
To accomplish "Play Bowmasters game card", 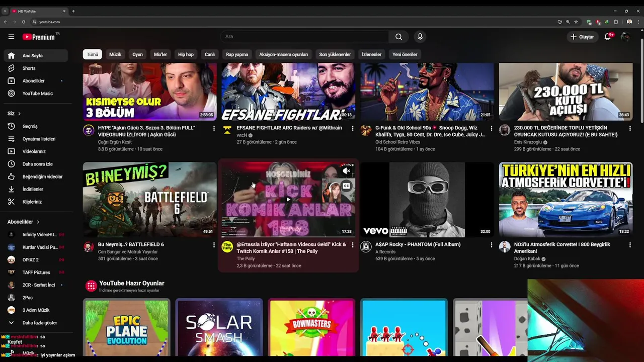I will [x=312, y=328].
